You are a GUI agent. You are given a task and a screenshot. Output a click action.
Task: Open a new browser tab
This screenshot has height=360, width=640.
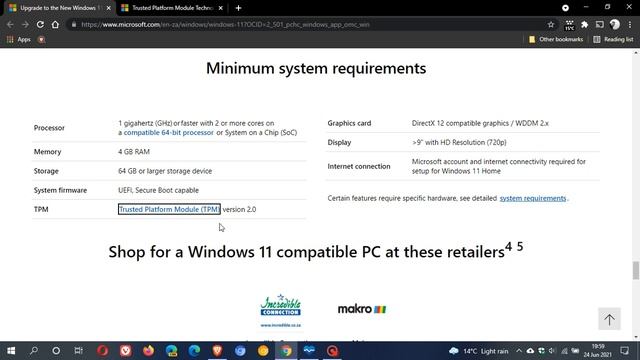coord(238,8)
